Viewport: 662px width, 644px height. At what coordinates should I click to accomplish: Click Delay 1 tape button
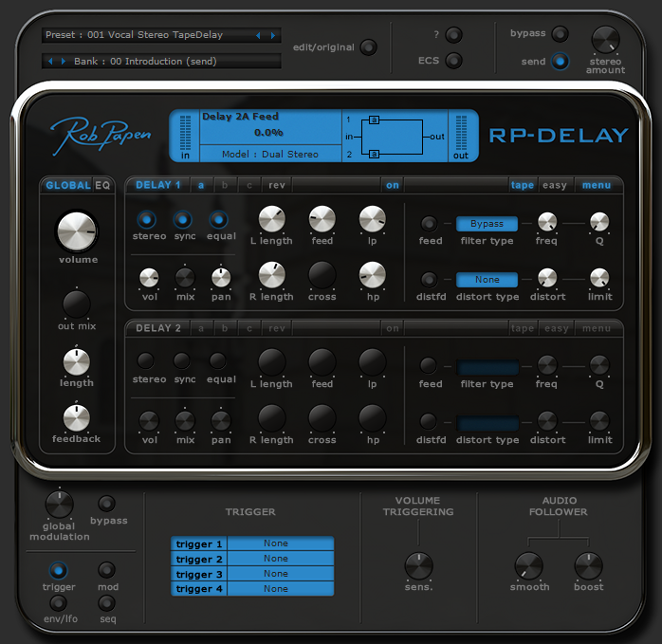click(523, 185)
